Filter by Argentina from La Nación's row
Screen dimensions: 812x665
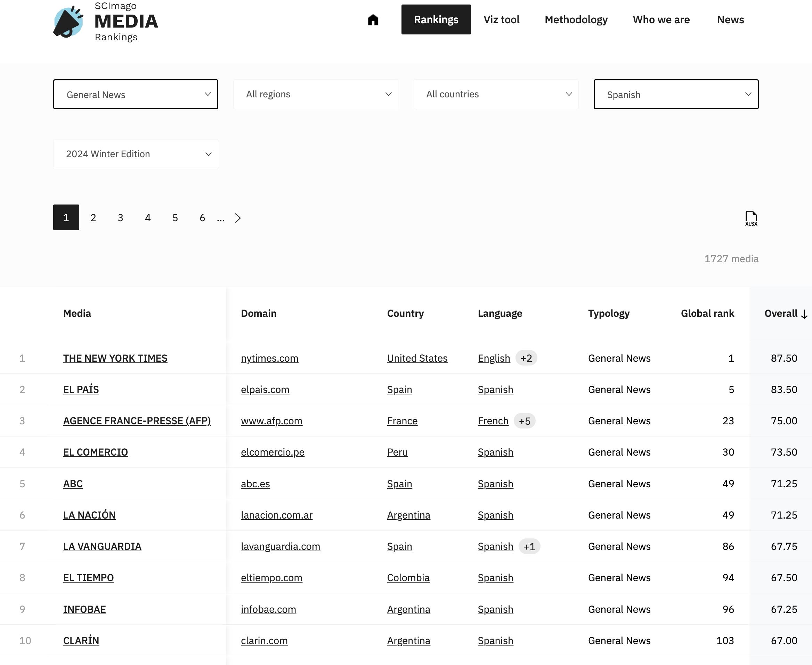pos(408,515)
